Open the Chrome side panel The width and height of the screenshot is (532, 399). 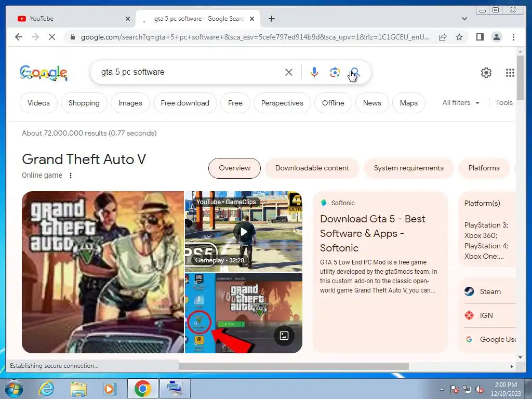point(480,37)
